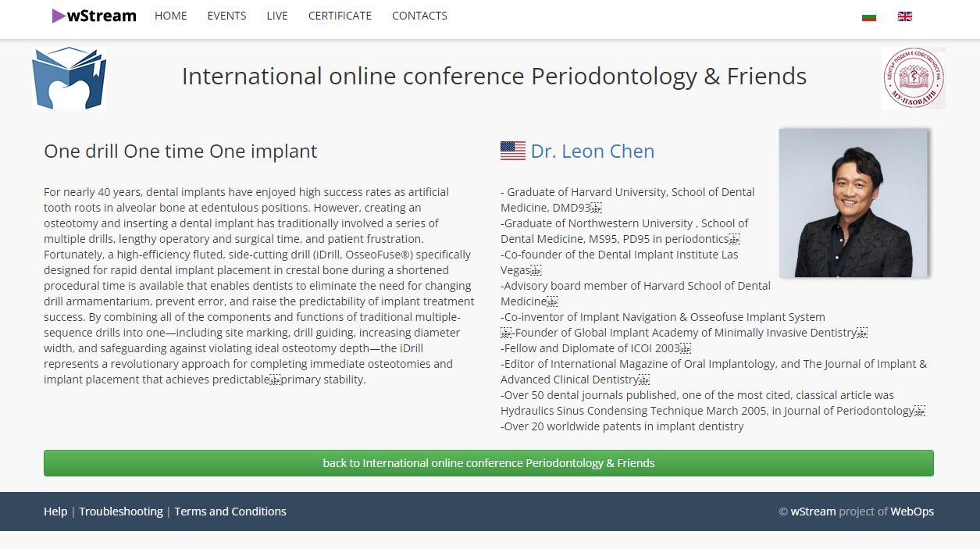The height and width of the screenshot is (549, 980).
Task: Click 'Advisory board member of Harvard' line
Action: [636, 294]
